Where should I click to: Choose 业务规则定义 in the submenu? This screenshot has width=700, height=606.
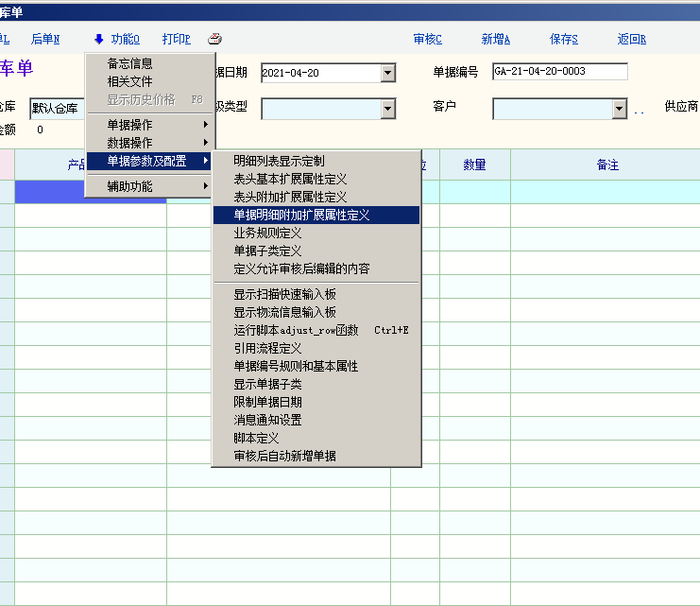coord(267,234)
